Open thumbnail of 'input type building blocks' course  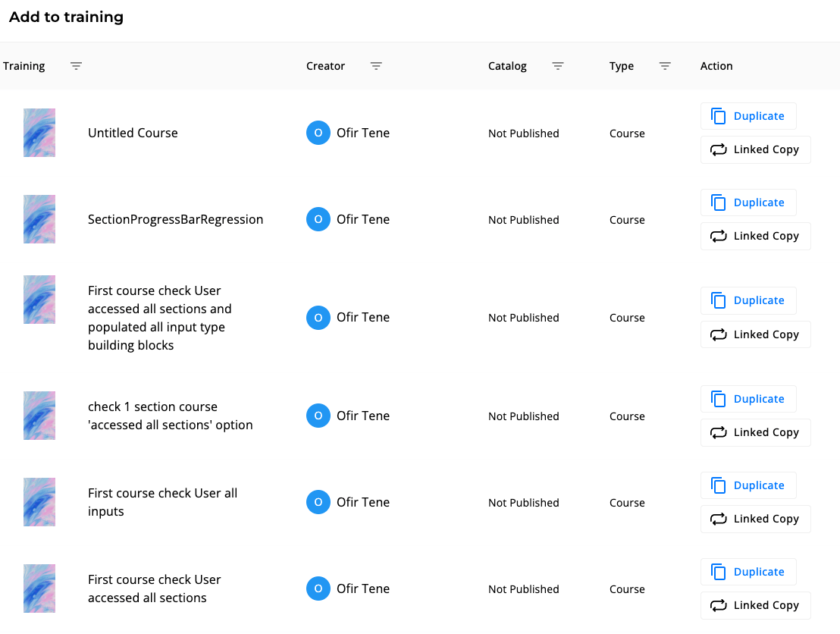point(39,300)
